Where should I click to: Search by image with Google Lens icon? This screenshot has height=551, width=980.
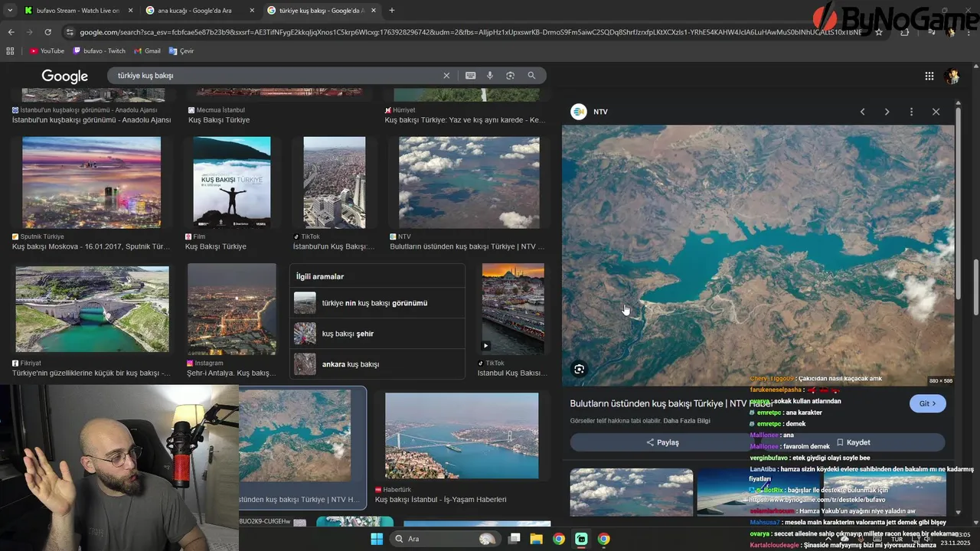click(510, 76)
